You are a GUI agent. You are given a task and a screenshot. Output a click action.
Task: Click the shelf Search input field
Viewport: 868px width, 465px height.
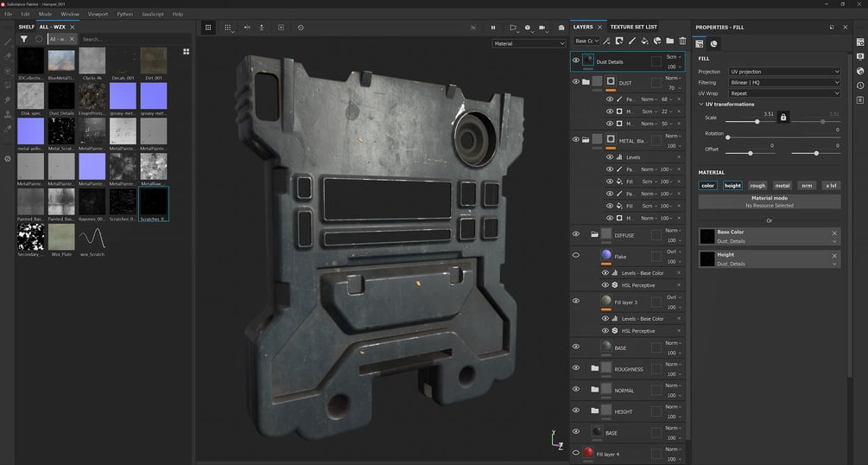coord(133,40)
